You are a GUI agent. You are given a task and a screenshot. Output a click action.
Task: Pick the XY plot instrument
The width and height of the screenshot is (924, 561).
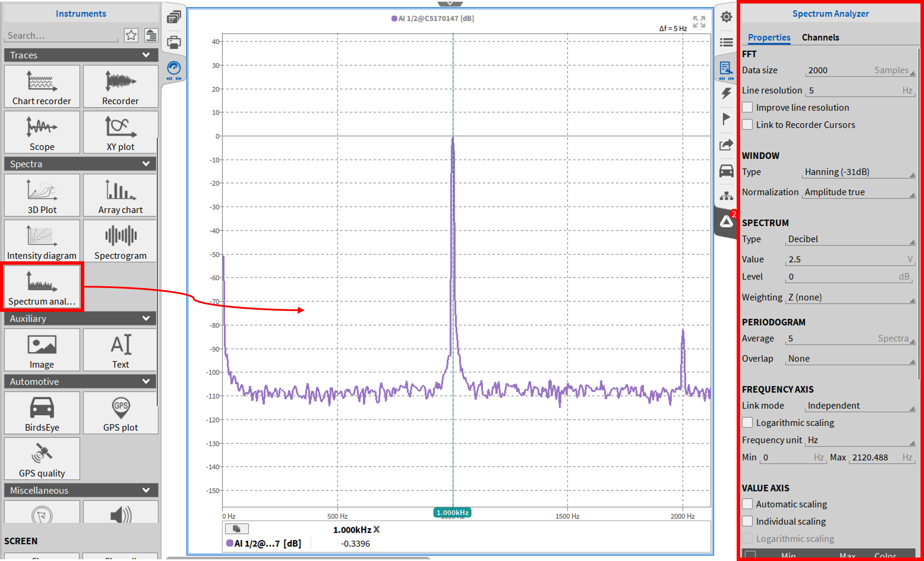pos(120,132)
